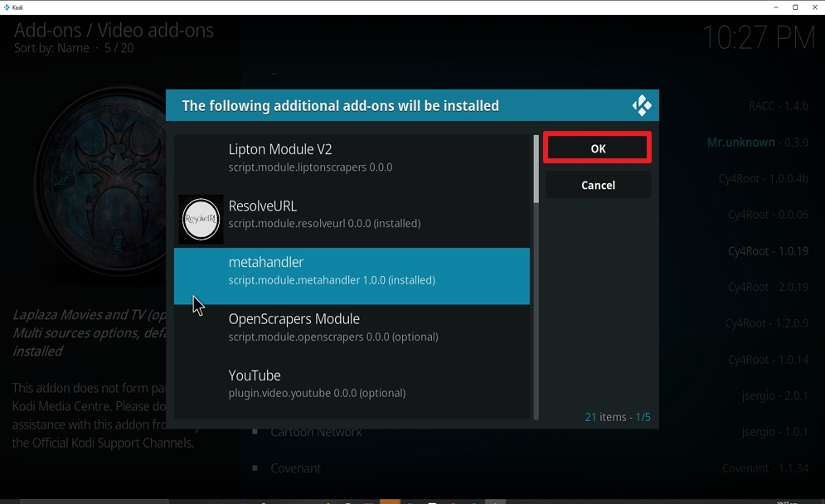Minimize the Kodi window

click(775, 7)
